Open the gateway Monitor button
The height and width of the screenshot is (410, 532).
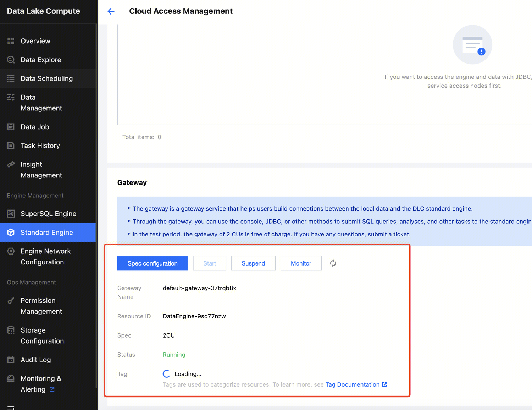[x=301, y=263]
